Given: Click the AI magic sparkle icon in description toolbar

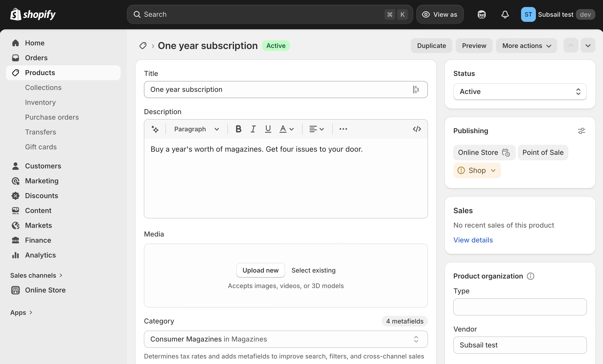Looking at the screenshot, I should point(155,129).
